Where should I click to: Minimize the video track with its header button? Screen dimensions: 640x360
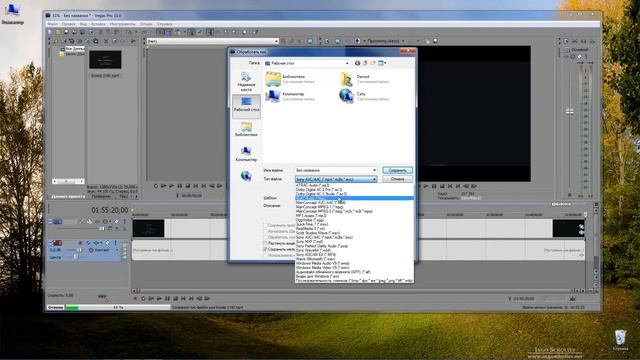click(50, 222)
